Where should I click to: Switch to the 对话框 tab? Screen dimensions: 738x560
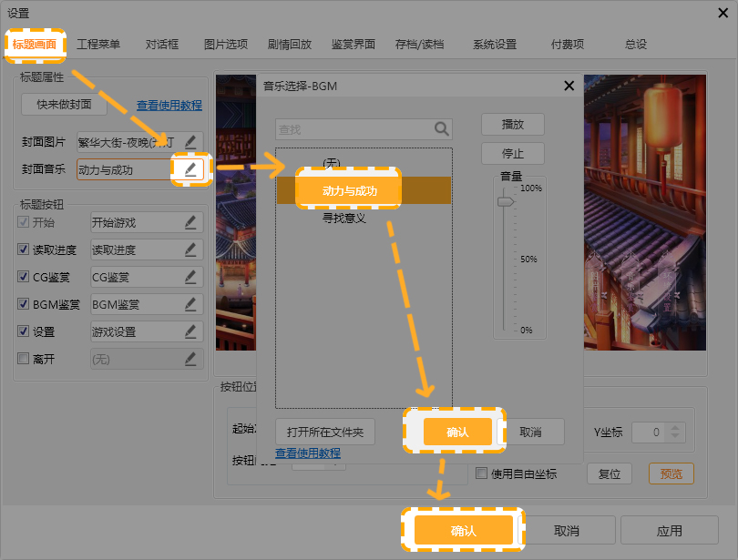tap(162, 44)
